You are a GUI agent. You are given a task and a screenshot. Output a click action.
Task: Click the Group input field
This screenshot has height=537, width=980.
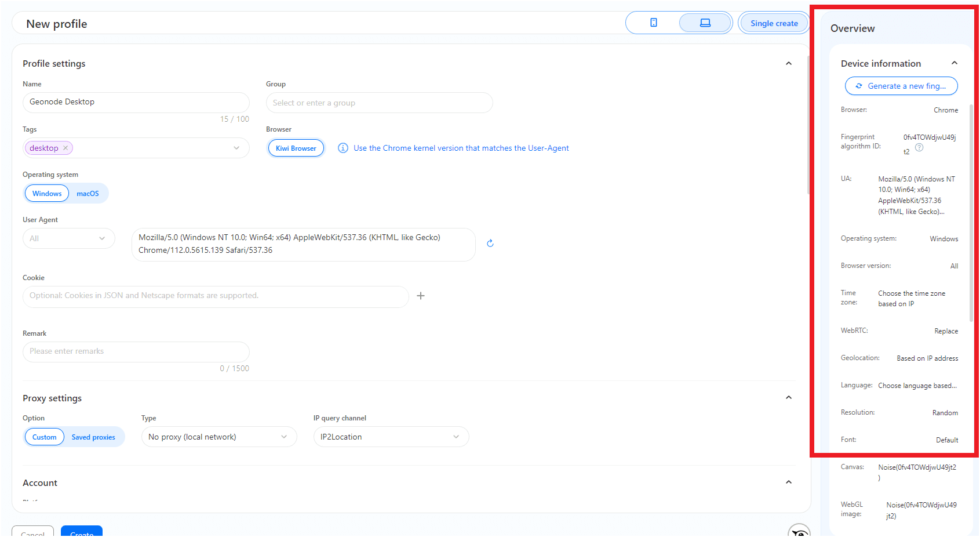(379, 103)
